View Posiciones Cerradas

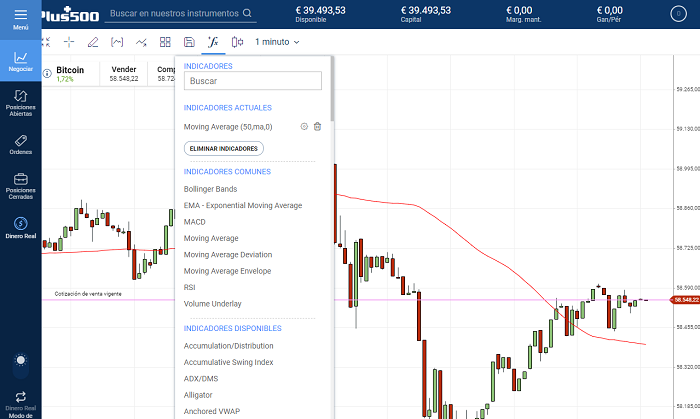tap(21, 187)
